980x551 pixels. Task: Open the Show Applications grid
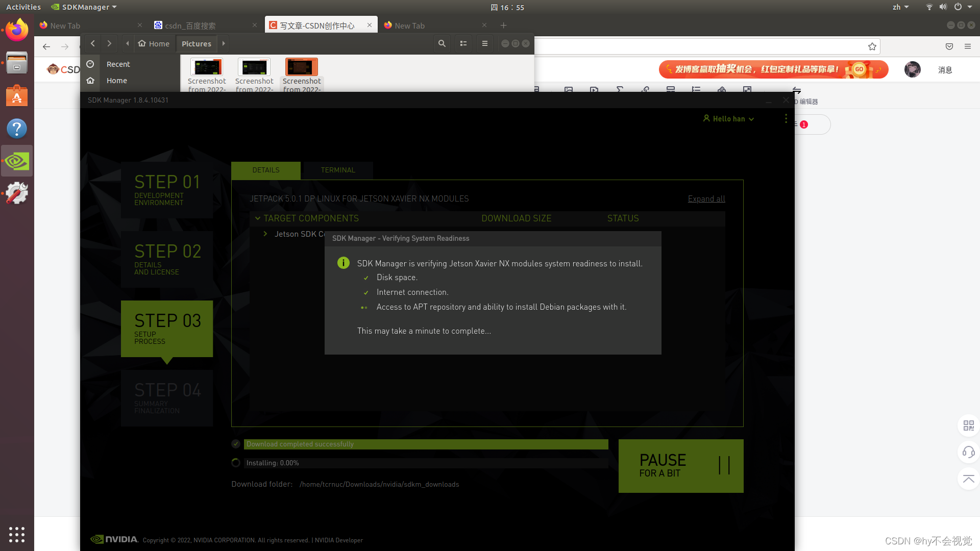(17, 534)
